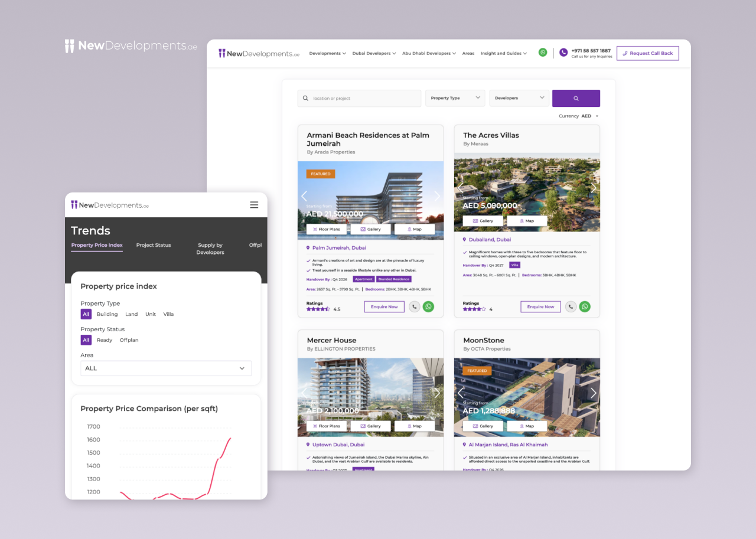Open WhatsApp chat for Armani Beach Residences
Screen dimensions: 756x539
point(428,306)
